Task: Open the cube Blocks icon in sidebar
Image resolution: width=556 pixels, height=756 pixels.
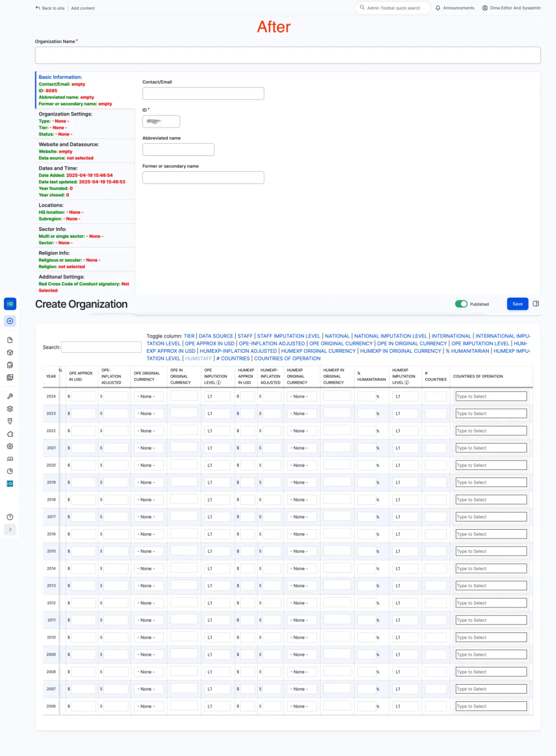Action: (10, 353)
